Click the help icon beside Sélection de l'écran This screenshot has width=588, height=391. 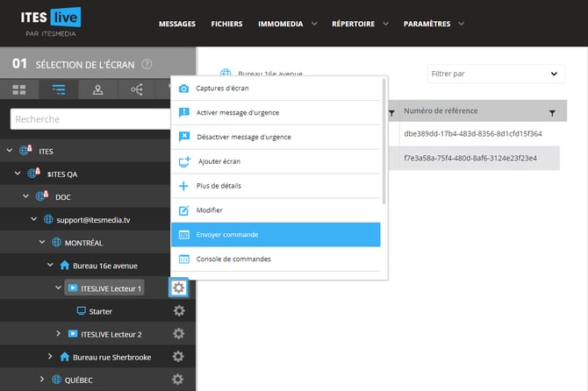click(147, 64)
